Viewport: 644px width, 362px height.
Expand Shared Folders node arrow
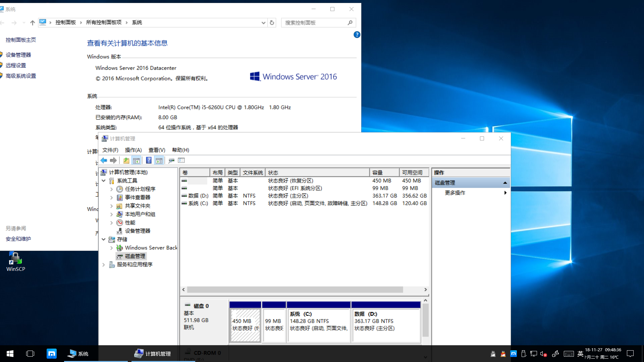point(112,206)
